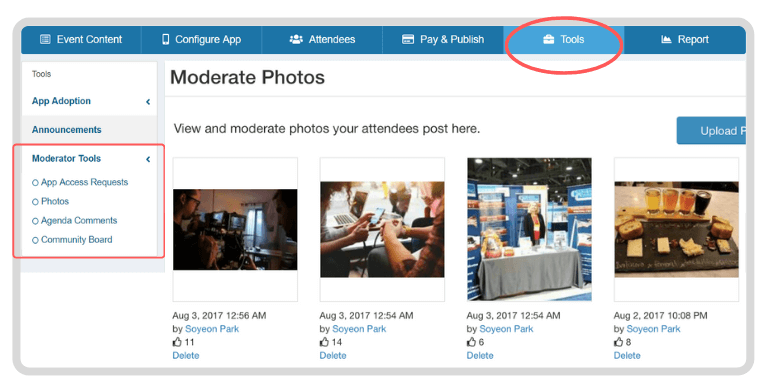Image resolution: width=766 pixels, height=390 pixels.
Task: Click the Upload Photo button
Action: [711, 130]
